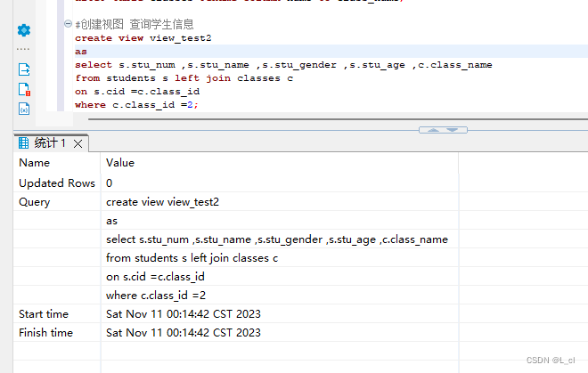Click the panel down arrow on divider
The width and height of the screenshot is (588, 373).
tap(453, 130)
